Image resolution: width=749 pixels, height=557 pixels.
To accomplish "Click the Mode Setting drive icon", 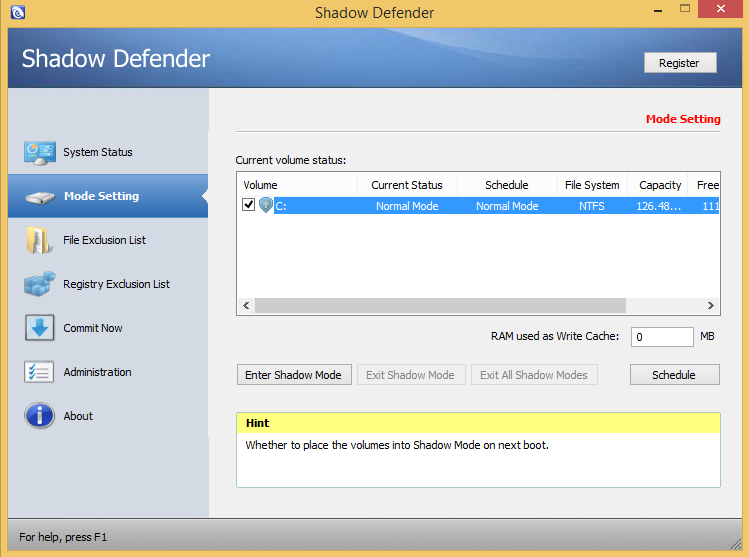I will 40,197.
